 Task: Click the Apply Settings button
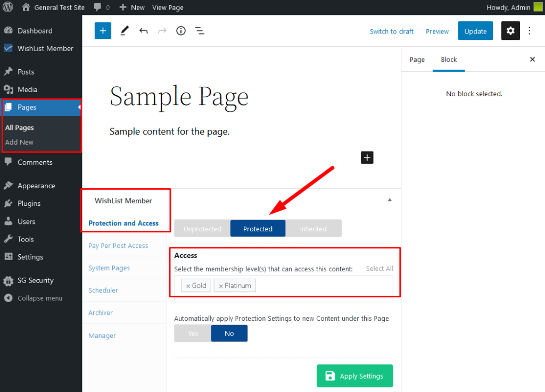coord(354,376)
